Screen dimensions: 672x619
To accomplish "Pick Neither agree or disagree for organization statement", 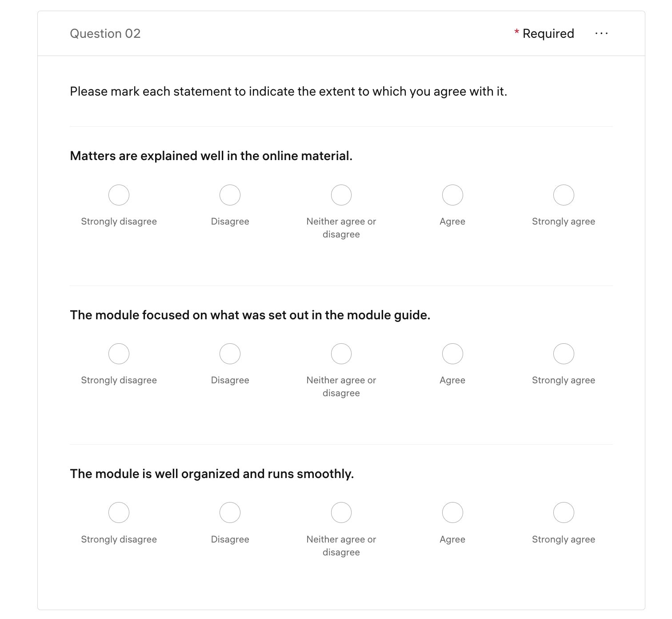I will tap(341, 513).
